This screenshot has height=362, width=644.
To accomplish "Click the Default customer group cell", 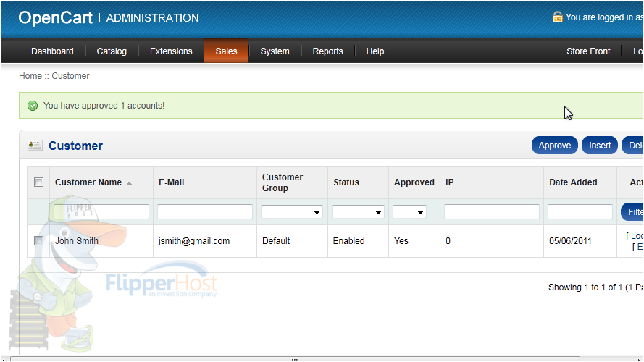I will (276, 241).
